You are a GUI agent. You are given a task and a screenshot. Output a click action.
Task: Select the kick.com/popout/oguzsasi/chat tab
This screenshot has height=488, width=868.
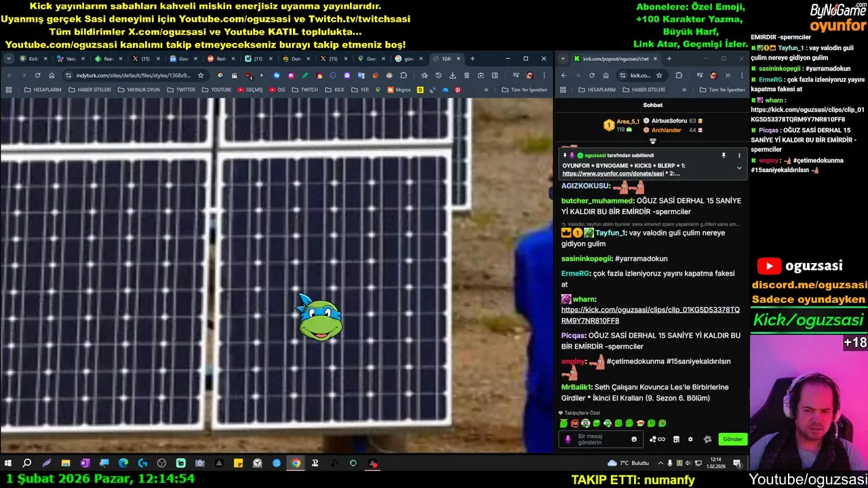tap(616, 59)
